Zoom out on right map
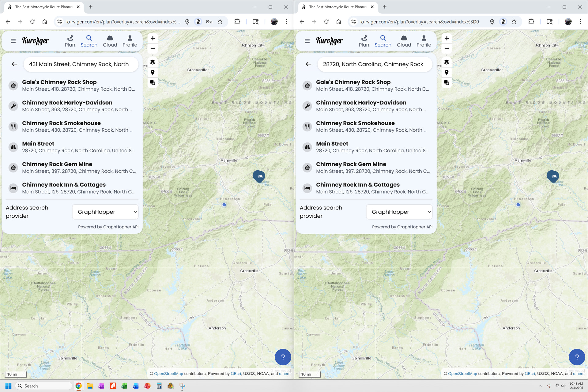The height and width of the screenshot is (392, 588). click(447, 49)
